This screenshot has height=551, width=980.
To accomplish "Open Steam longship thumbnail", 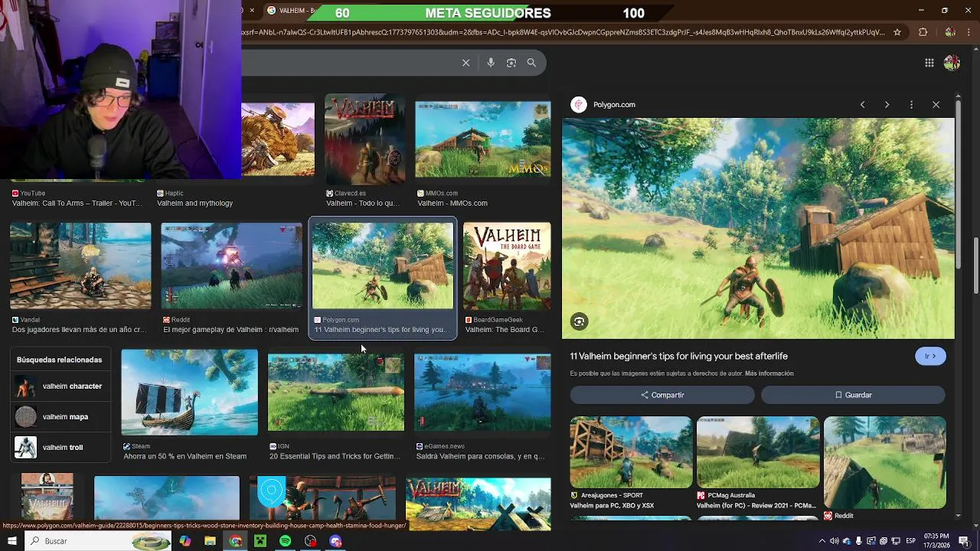I will point(190,392).
